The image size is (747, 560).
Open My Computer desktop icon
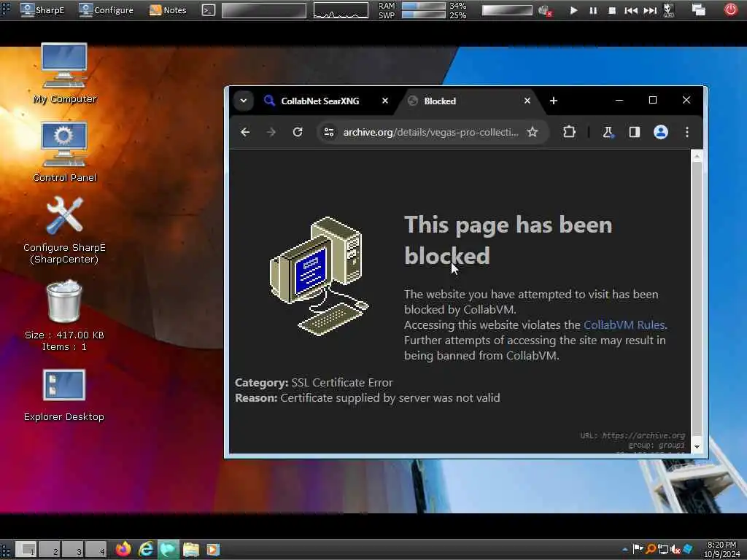(64, 74)
